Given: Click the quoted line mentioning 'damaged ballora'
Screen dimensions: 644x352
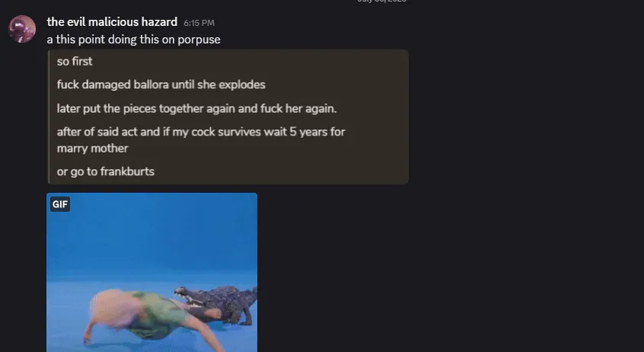Looking at the screenshot, I should 161,85.
